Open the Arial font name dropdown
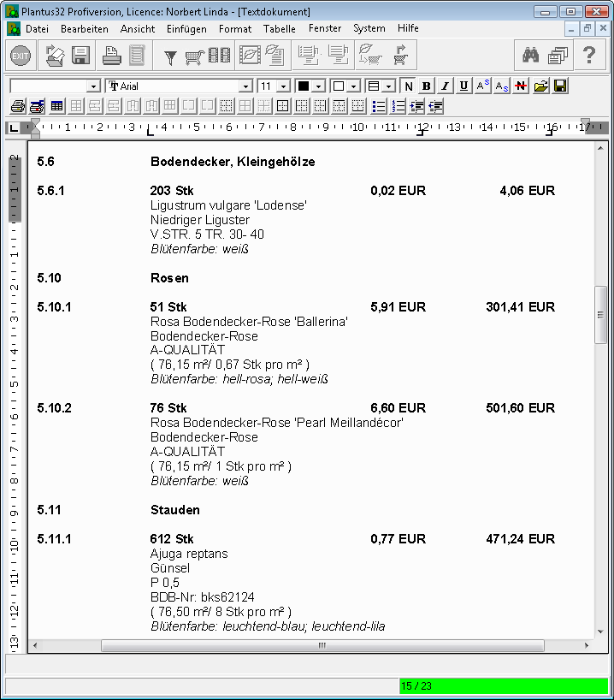Screen dimensions: 614x700 click(x=245, y=86)
